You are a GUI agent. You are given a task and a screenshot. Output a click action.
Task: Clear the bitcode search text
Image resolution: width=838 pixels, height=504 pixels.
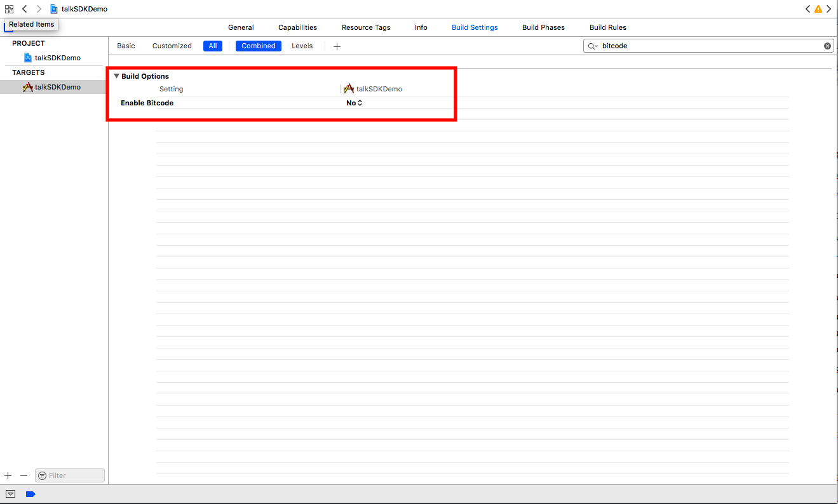point(827,46)
